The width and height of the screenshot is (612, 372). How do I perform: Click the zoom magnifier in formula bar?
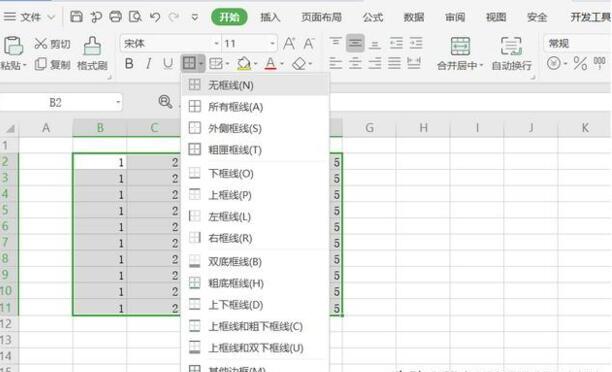click(x=165, y=102)
